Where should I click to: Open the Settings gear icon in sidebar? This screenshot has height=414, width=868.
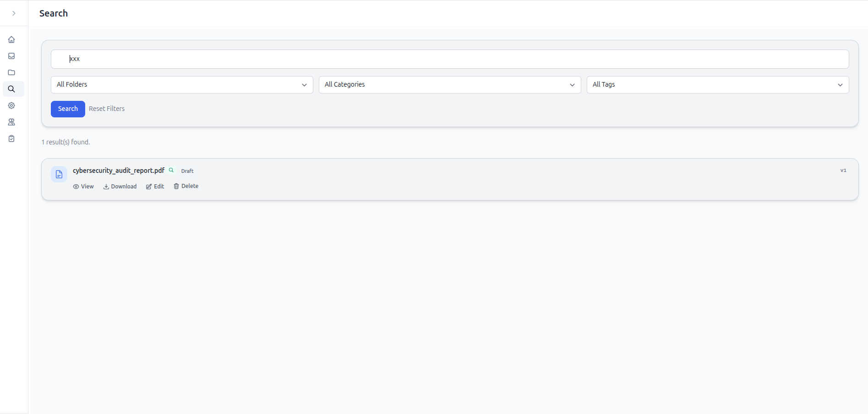click(x=11, y=105)
